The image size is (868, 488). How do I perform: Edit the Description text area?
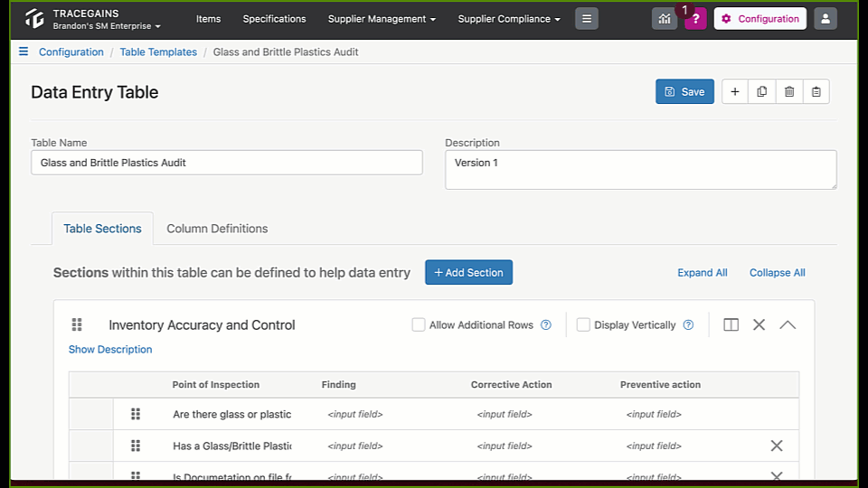641,170
